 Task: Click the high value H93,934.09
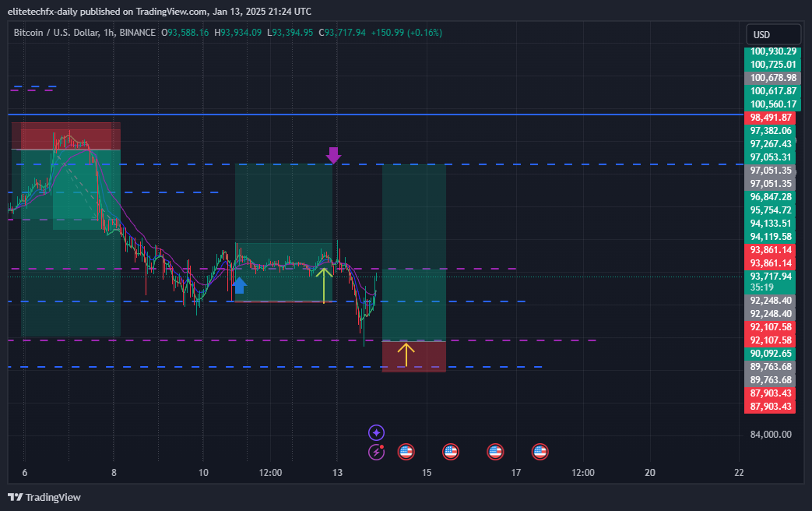point(237,33)
